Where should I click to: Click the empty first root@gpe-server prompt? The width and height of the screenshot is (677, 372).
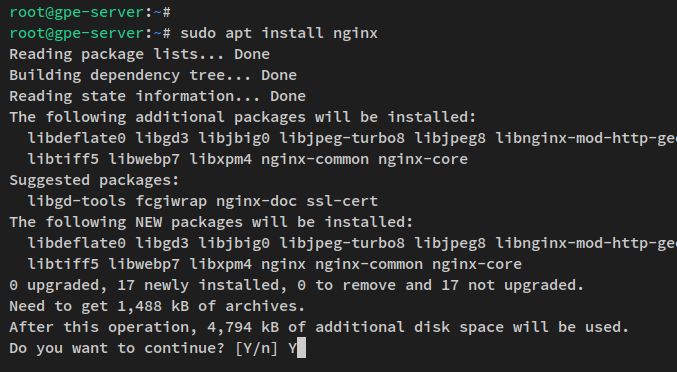(90, 12)
